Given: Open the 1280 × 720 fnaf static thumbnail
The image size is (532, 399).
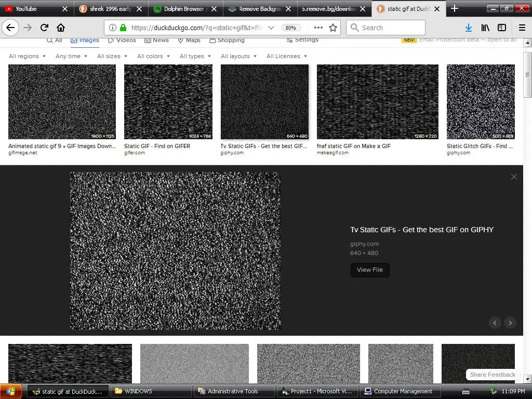Looking at the screenshot, I should click(378, 102).
